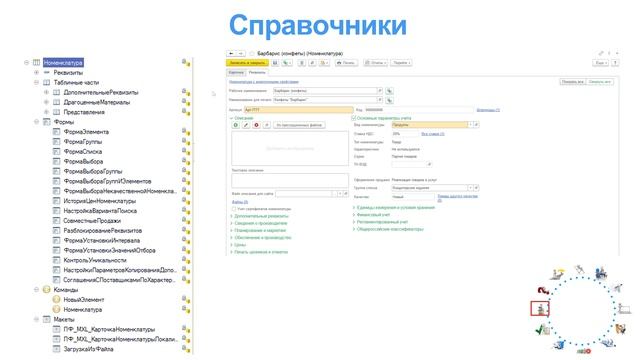The height and width of the screenshot is (360, 640).
Task: Click the ЗагрузкаИзФайла template icon
Action: (x=56, y=349)
